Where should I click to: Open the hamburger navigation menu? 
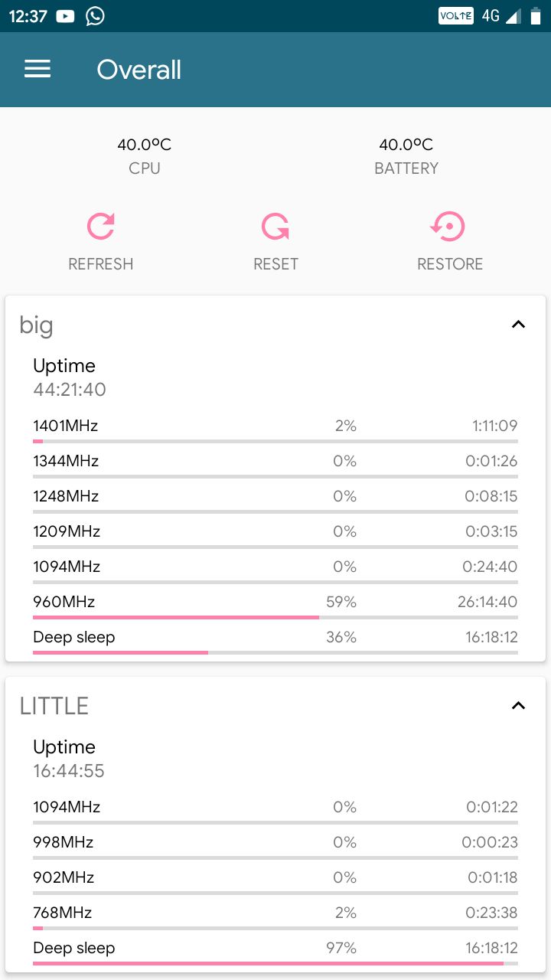pos(37,70)
